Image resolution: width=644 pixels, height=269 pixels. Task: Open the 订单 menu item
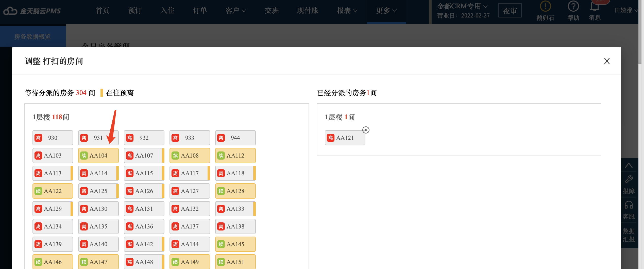200,11
